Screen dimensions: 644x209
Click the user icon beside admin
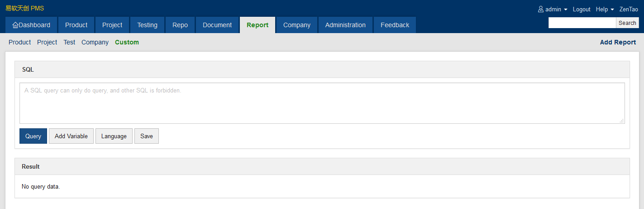[540, 10]
